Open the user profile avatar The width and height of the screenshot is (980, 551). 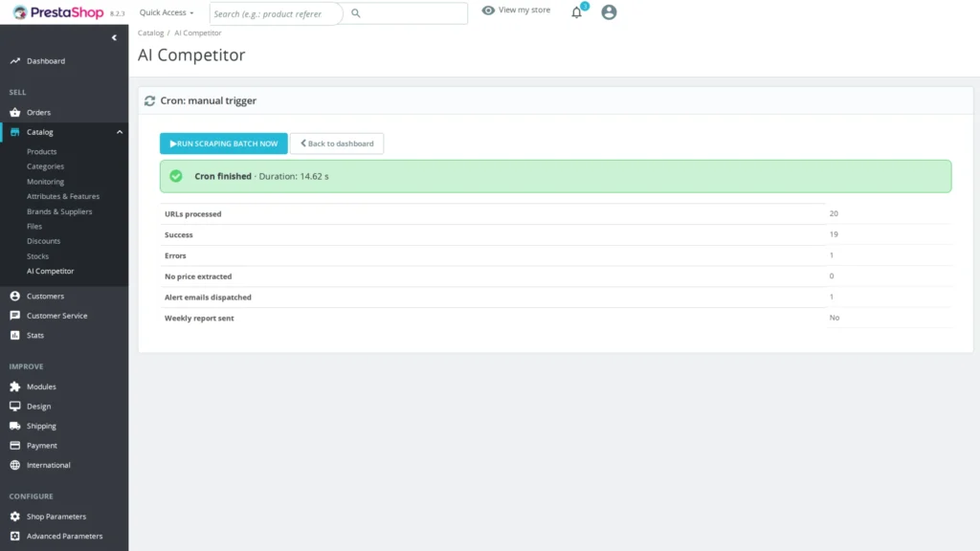click(x=609, y=11)
